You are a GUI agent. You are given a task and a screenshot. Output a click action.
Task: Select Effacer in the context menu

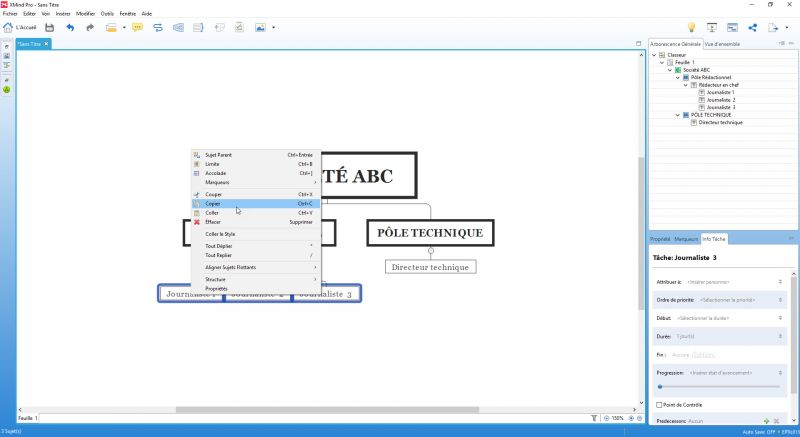[x=256, y=222]
